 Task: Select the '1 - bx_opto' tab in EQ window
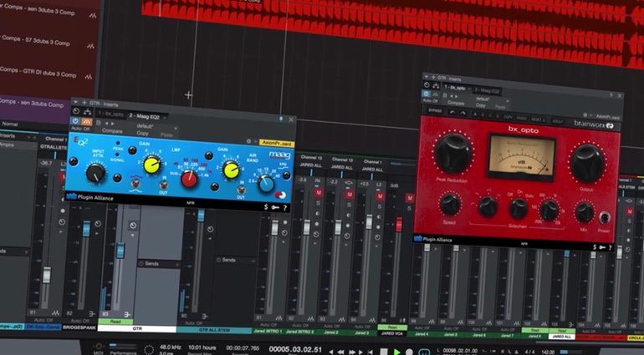(x=111, y=114)
